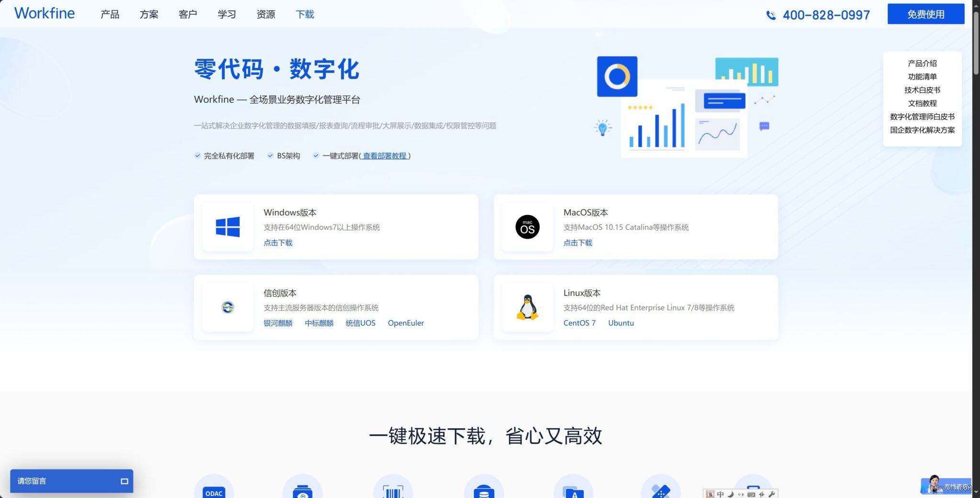
Task: Open 功能清单 in side panel
Action: [x=922, y=77]
